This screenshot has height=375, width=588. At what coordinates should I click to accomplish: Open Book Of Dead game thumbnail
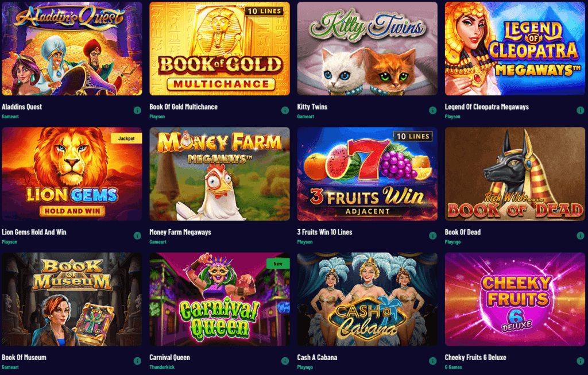click(x=515, y=173)
